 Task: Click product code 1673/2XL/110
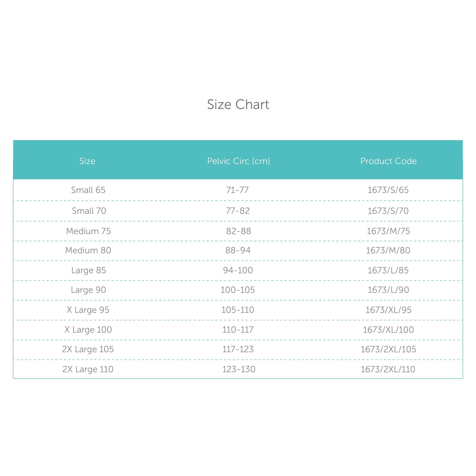388,369
